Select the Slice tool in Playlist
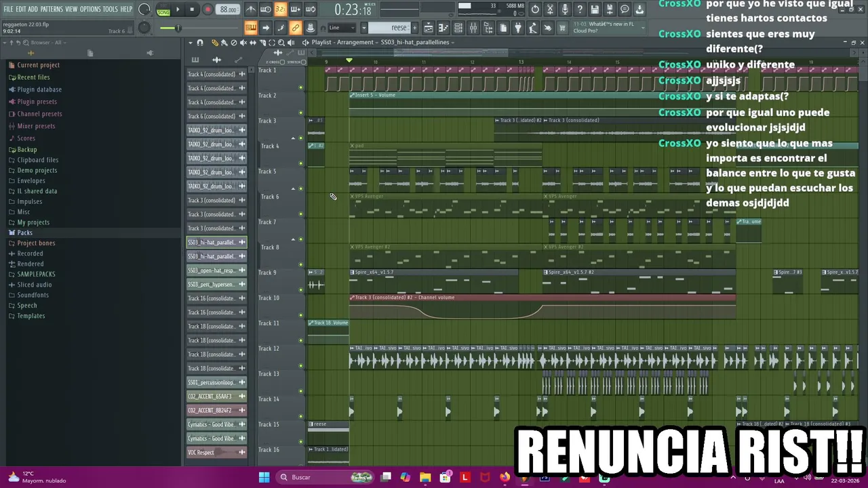The height and width of the screenshot is (488, 868). 262,43
